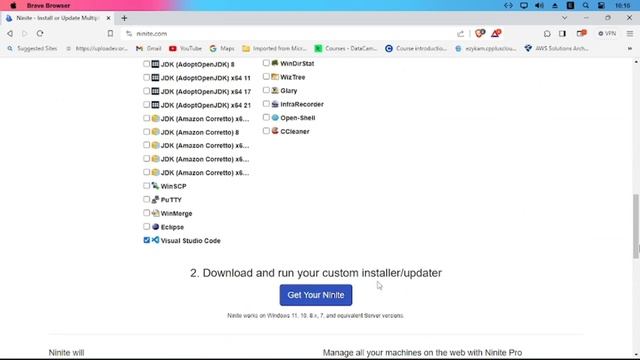
Task: Click the volume icon in menu bar
Action: [x=539, y=5]
